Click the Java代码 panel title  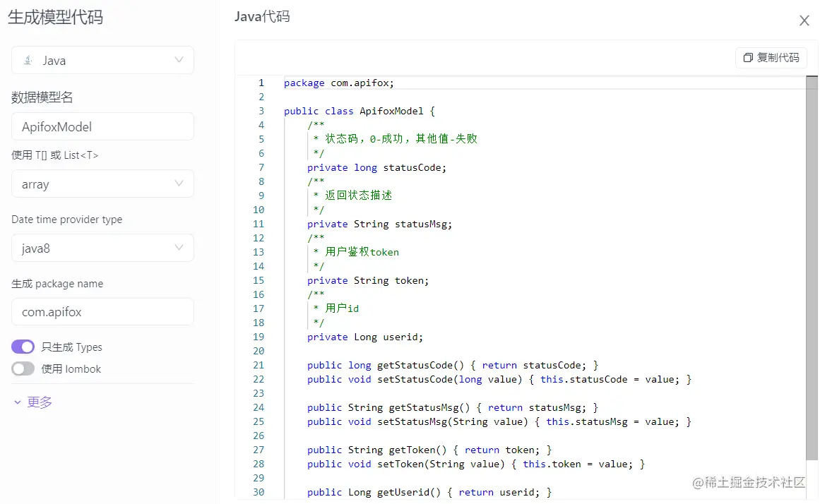262,16
